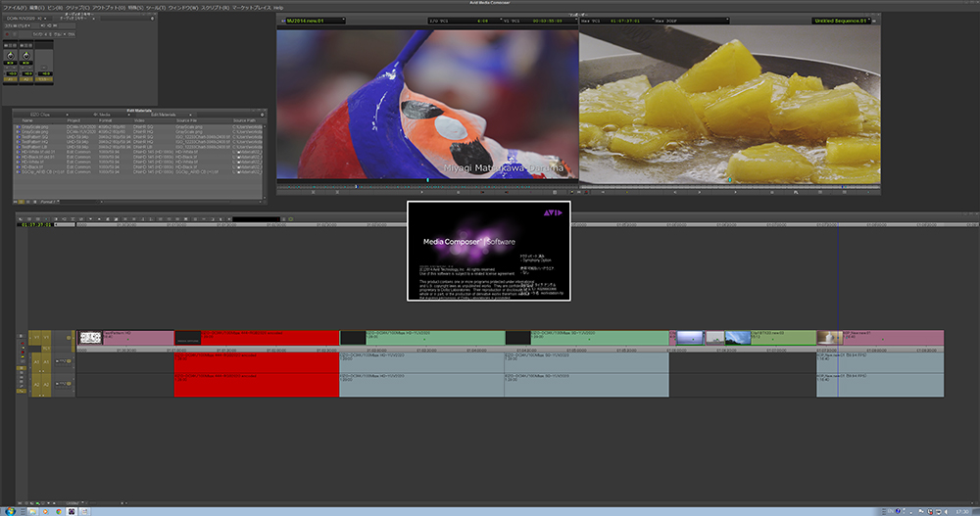The width and height of the screenshot is (980, 516).
Task: Click the Project column header in bin
Action: [x=73, y=120]
